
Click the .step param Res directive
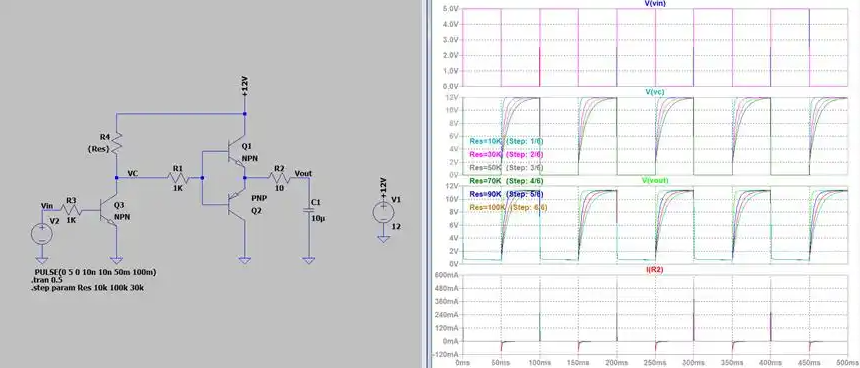[x=88, y=287]
